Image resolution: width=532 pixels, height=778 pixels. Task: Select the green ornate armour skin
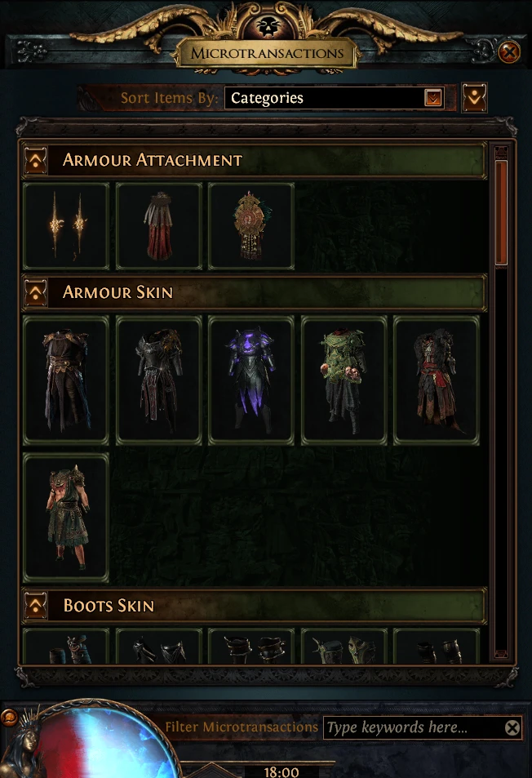344,380
